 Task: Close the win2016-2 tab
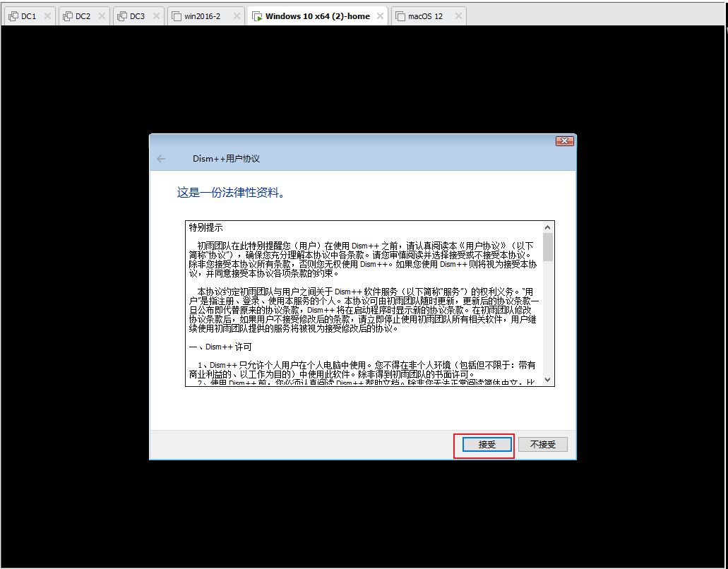click(237, 16)
